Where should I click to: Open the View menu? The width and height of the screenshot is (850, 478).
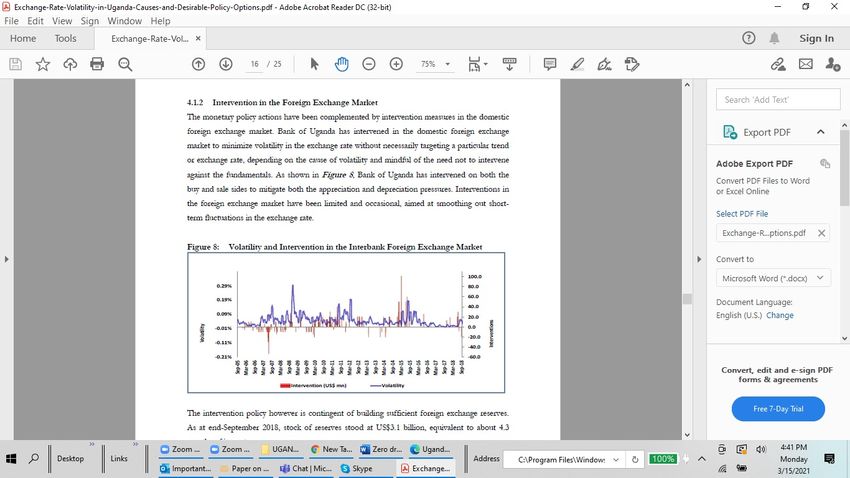click(x=62, y=21)
